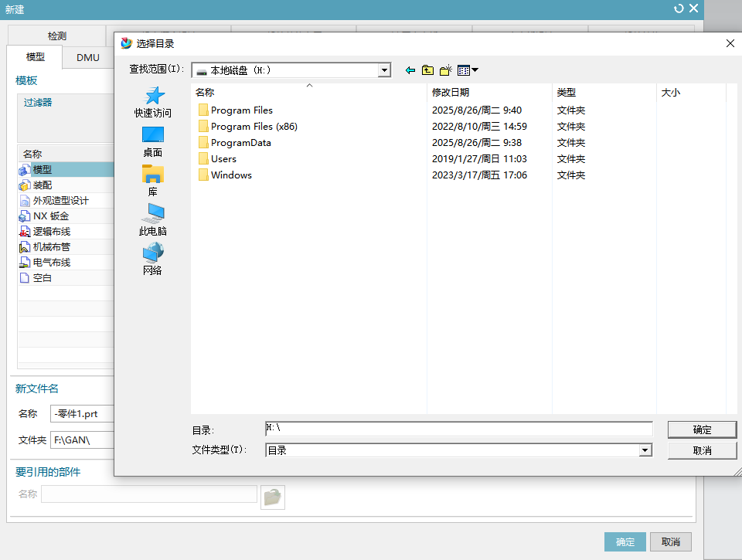Image resolution: width=742 pixels, height=560 pixels.
Task: Click browse folder icon beside referenced part name
Action: point(272,497)
